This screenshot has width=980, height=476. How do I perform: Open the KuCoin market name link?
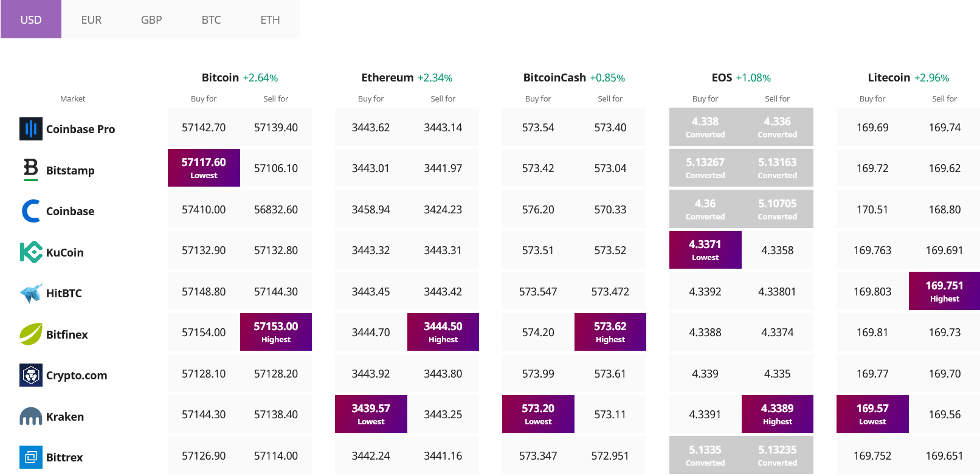coord(64,252)
